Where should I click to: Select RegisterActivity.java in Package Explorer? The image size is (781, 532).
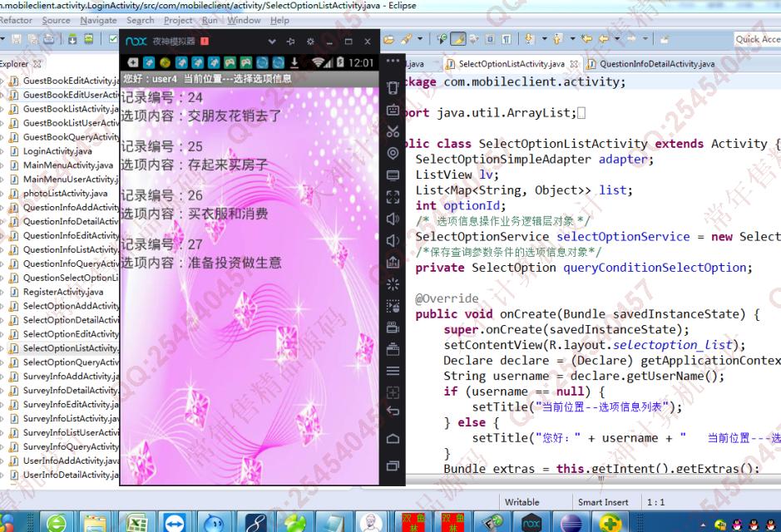point(63,292)
